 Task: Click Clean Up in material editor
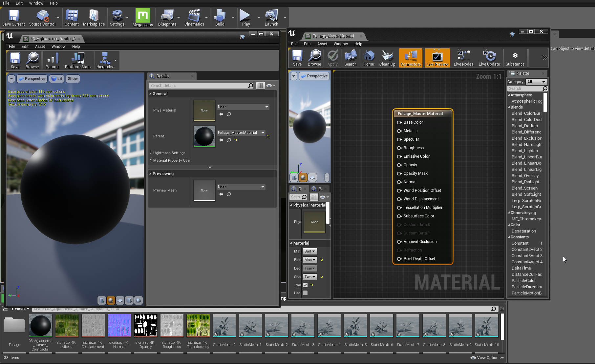tap(387, 58)
